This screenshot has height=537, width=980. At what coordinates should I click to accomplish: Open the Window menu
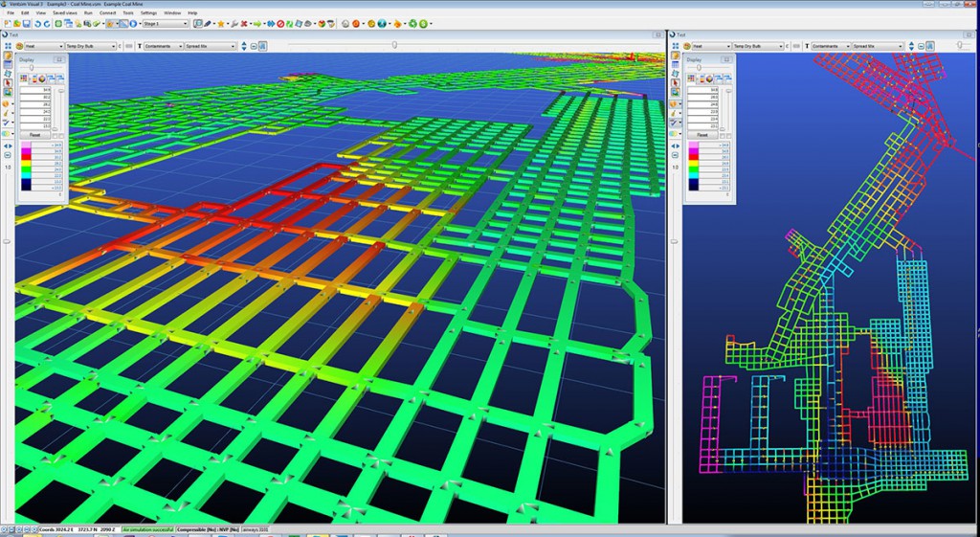coord(172,12)
